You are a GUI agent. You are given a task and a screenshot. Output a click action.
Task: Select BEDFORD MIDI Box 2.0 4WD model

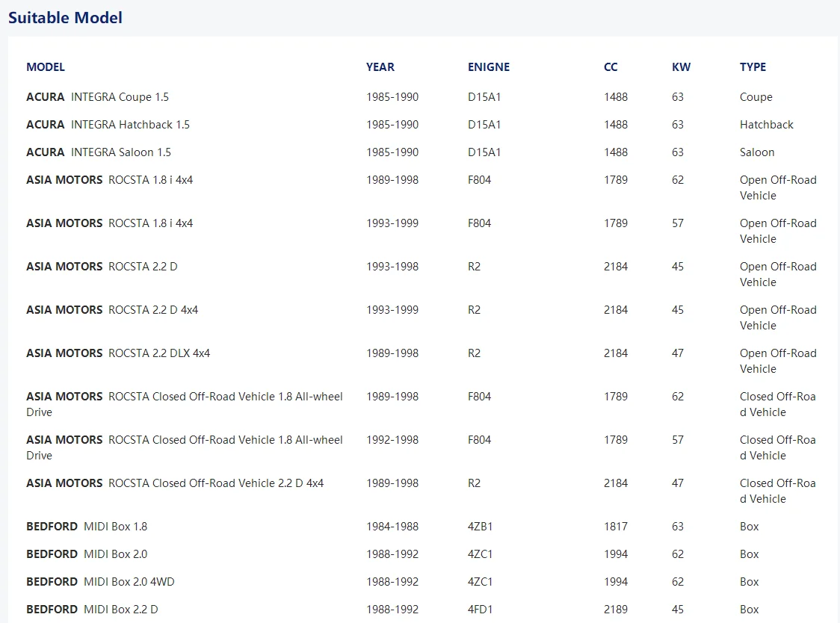(x=100, y=582)
